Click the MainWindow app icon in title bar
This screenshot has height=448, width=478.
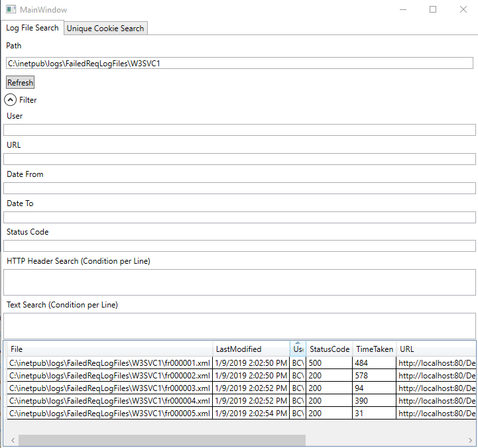click(11, 10)
